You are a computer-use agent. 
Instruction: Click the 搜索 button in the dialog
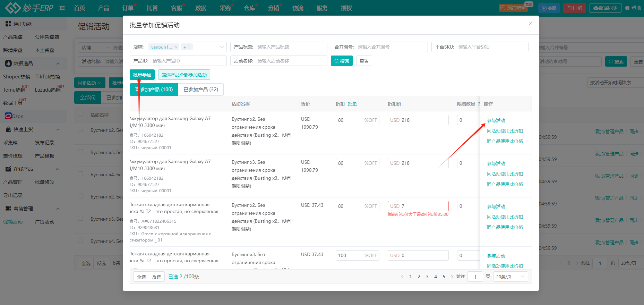pos(342,61)
